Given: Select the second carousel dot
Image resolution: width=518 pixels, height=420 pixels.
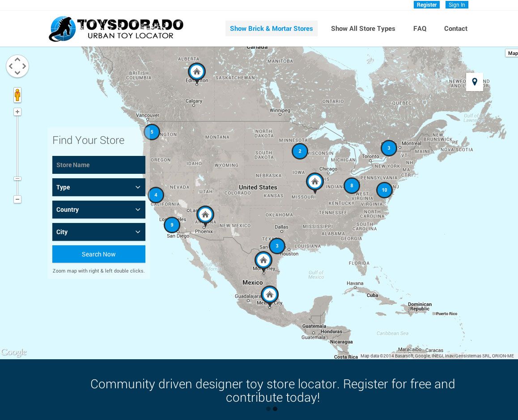Looking at the screenshot, I should pyautogui.click(x=275, y=409).
